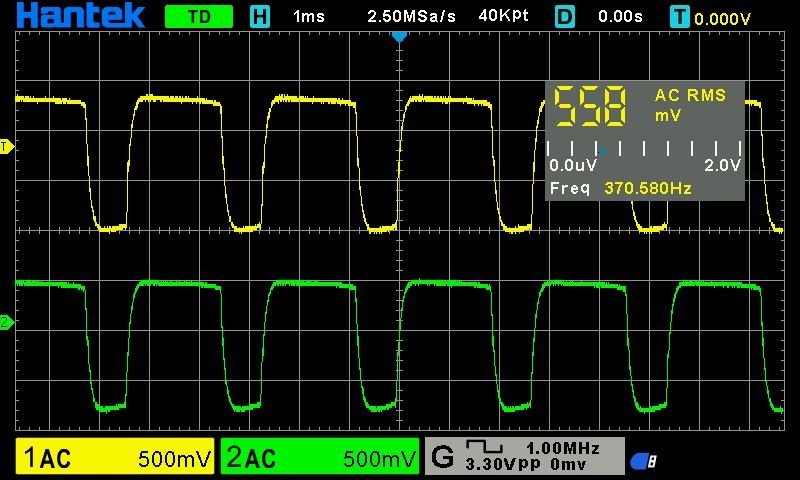The image size is (800, 480).
Task: Click the 2.50MSa/s sample rate readout
Action: pyautogui.click(x=411, y=17)
